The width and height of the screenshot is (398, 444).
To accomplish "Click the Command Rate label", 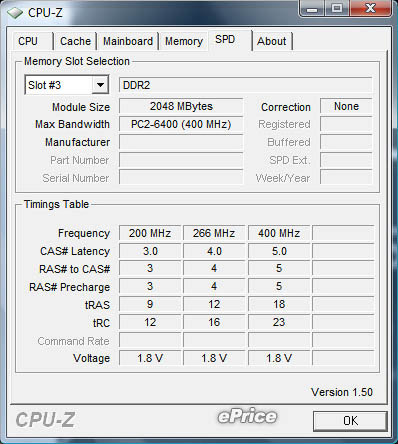I will pos(73,341).
